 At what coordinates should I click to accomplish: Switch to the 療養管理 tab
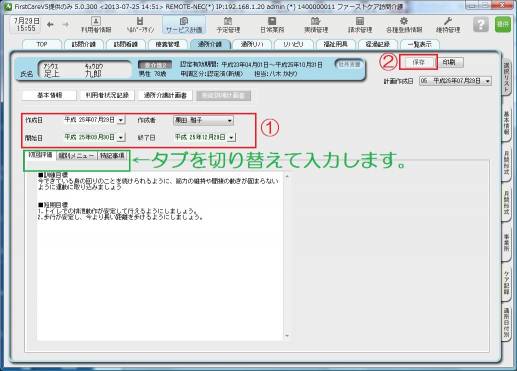tap(168, 44)
